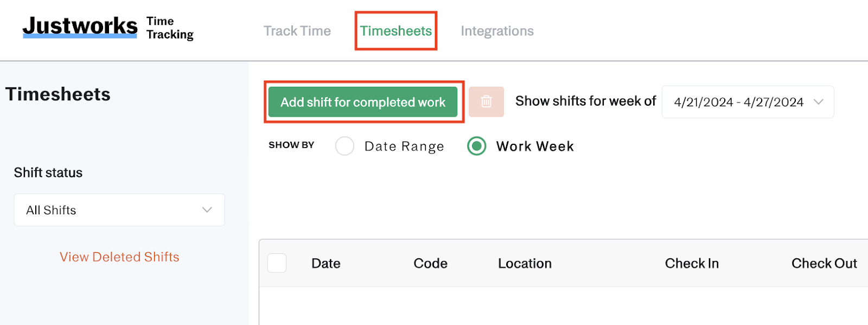Click Add shift for completed work button
Image resolution: width=868 pixels, height=325 pixels.
click(x=363, y=102)
